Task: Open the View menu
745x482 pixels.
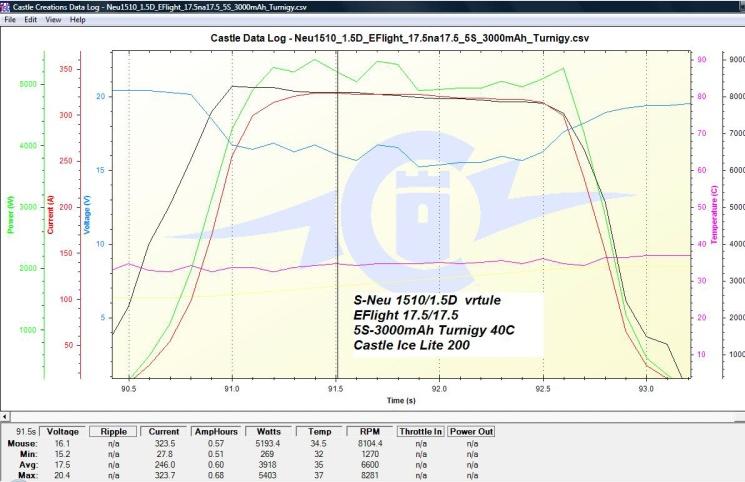Action: tap(53, 19)
